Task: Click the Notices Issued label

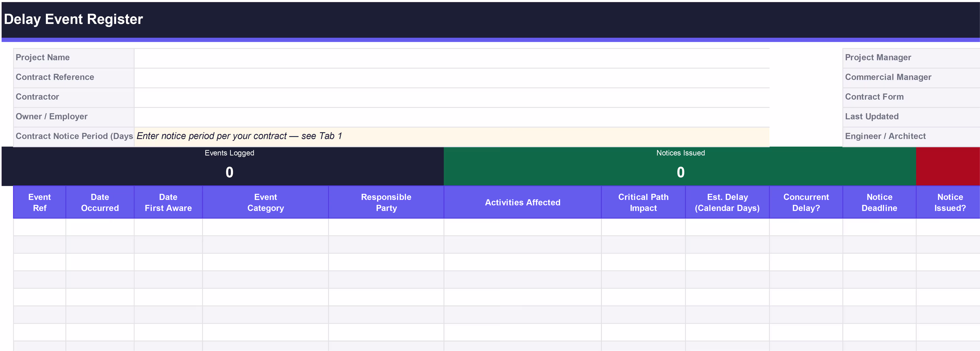Action: pos(681,153)
